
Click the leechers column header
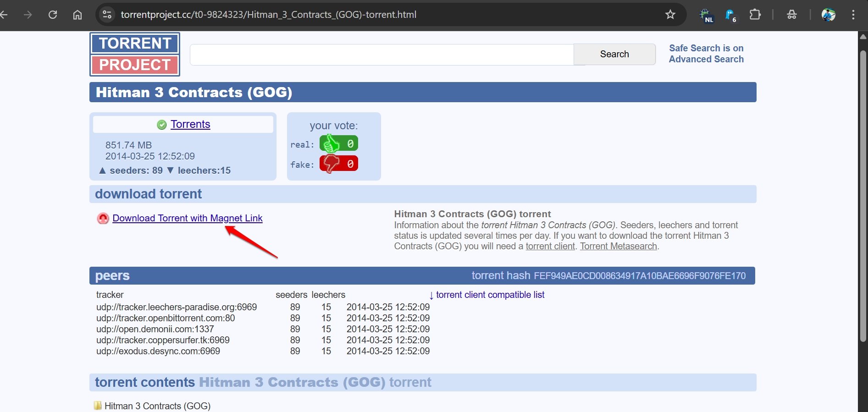point(328,295)
